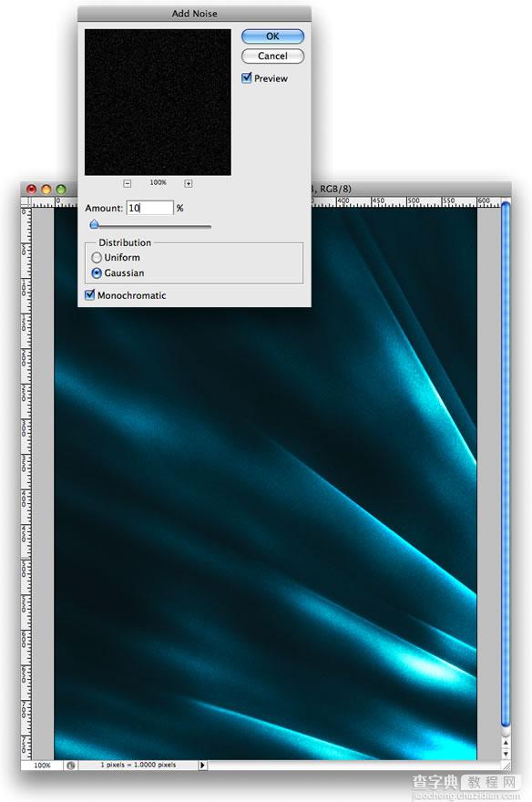Click the status bar icon beside zoom field
Viewport: 532px width, 802px height.
(x=70, y=766)
